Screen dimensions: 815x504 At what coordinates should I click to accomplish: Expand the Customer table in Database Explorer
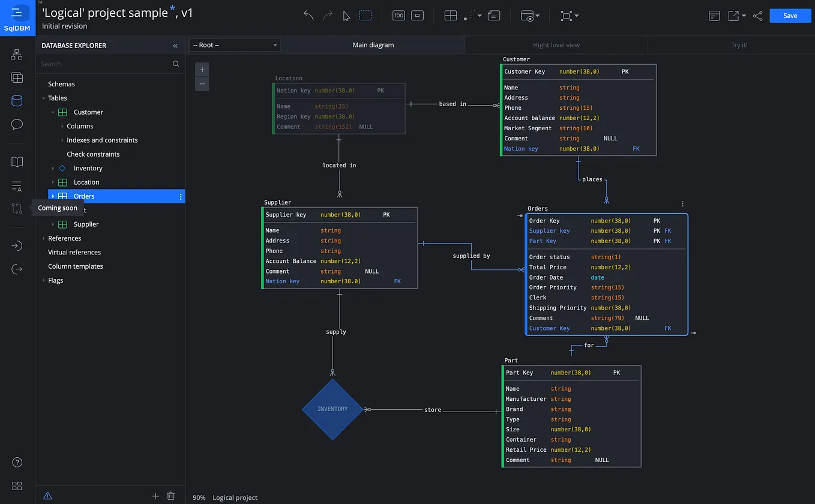point(53,112)
